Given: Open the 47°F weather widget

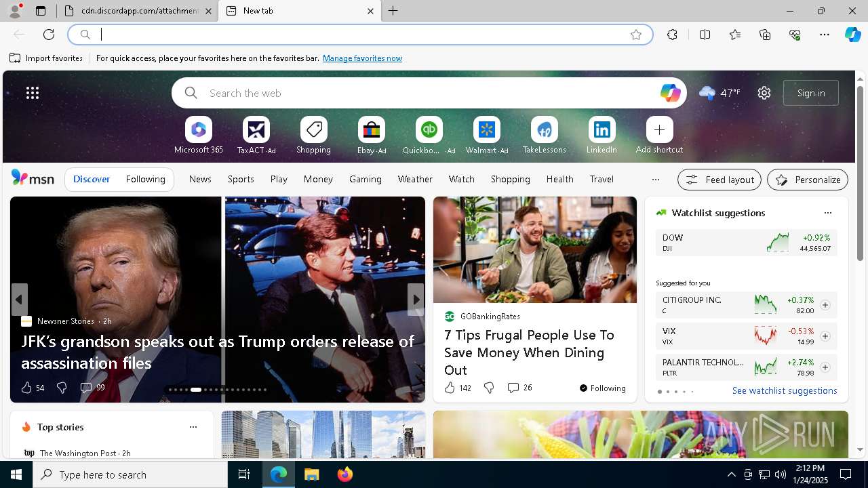Looking at the screenshot, I should pos(719,93).
